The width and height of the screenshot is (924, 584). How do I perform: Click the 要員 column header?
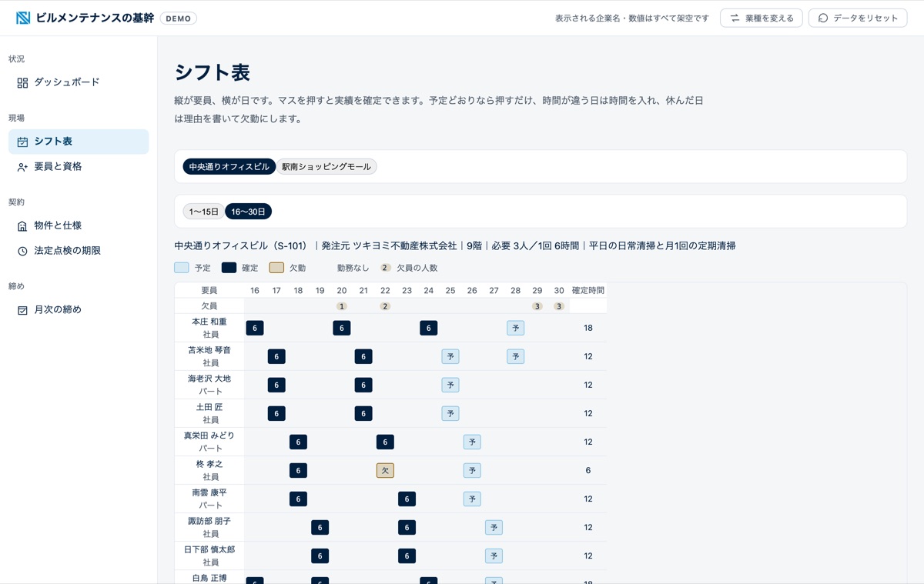(209, 290)
